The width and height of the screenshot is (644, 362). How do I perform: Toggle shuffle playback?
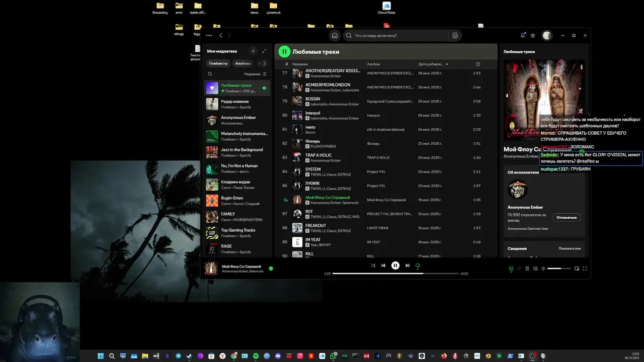click(x=373, y=265)
